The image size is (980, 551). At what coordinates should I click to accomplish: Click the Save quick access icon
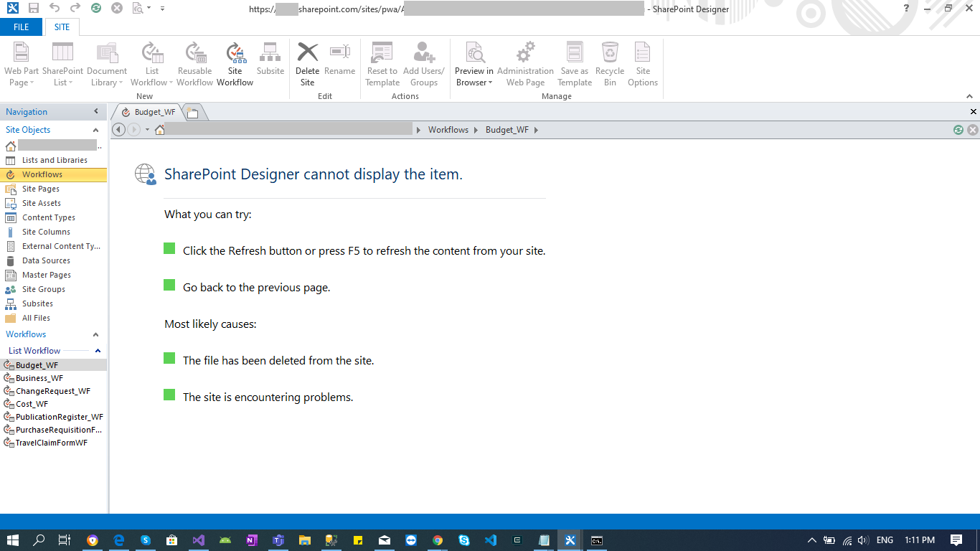[34, 9]
